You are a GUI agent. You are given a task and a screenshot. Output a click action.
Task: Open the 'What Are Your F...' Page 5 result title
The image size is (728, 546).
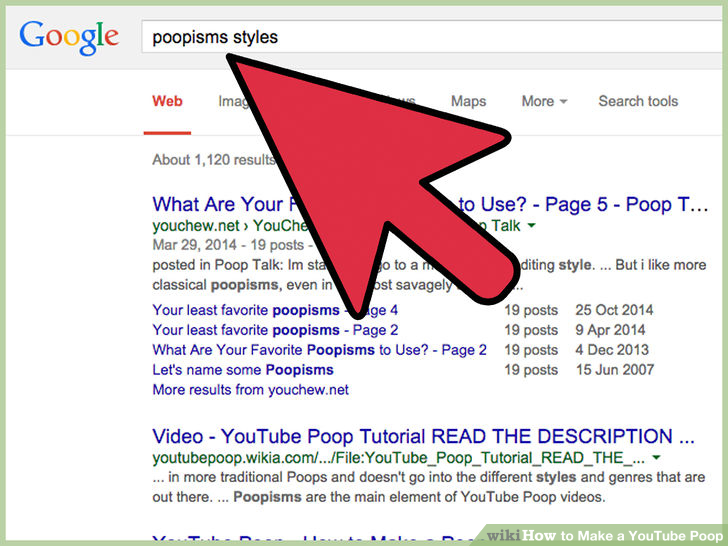[430, 204]
